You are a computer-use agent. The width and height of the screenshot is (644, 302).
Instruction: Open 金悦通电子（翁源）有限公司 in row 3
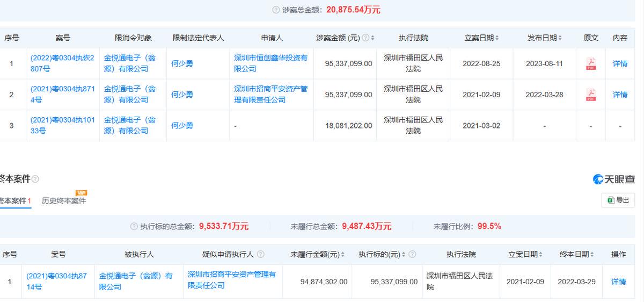[x=129, y=126]
